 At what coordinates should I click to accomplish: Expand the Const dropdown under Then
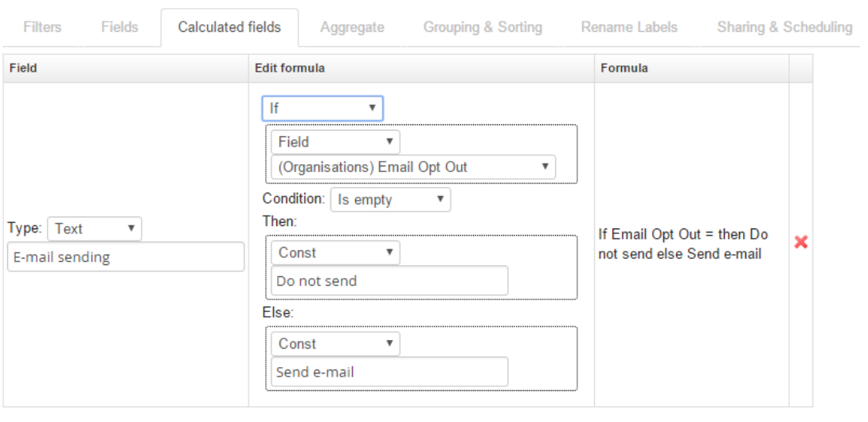(x=335, y=252)
